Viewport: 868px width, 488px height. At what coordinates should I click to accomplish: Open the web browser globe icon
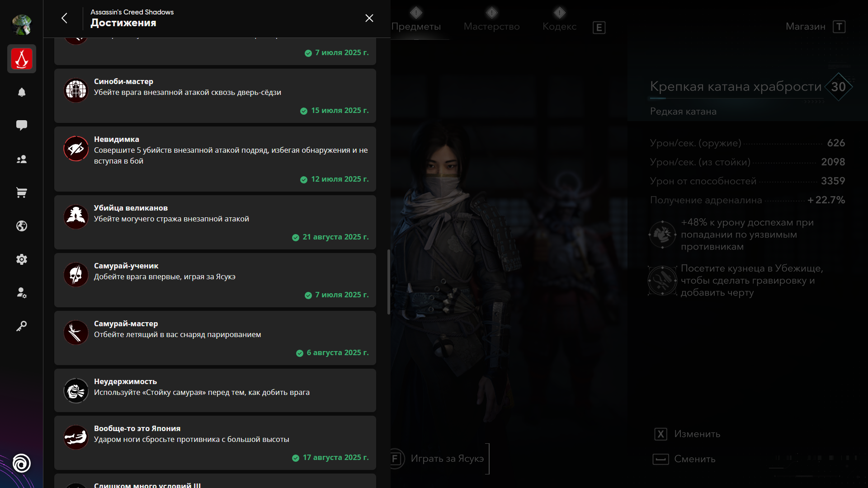coord(22,226)
